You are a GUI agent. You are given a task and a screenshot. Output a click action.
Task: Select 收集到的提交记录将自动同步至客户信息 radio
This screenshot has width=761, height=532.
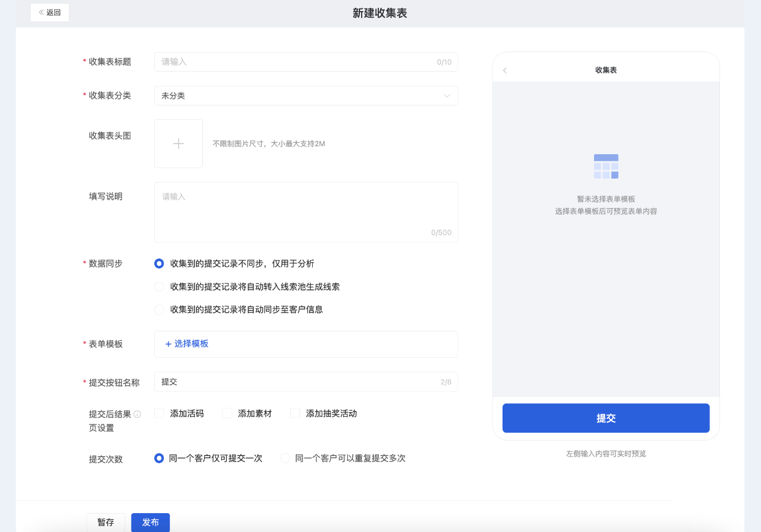(159, 310)
